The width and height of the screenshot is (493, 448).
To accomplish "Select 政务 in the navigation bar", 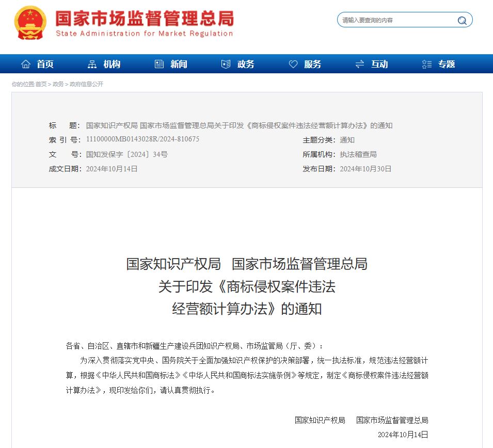I will pyautogui.click(x=246, y=64).
